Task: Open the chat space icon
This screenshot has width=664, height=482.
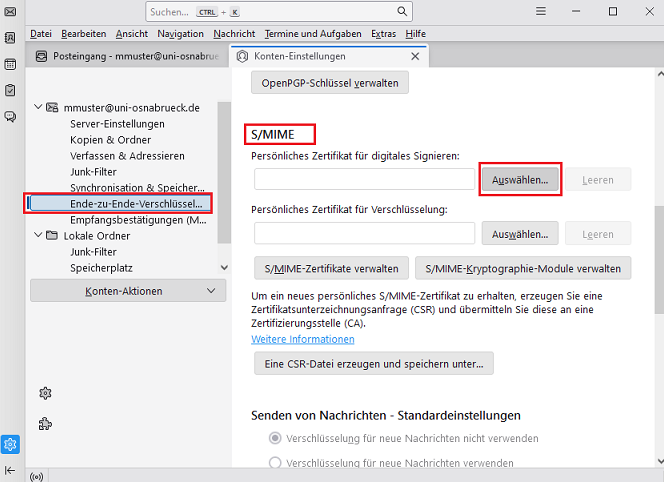Action: (x=10, y=116)
